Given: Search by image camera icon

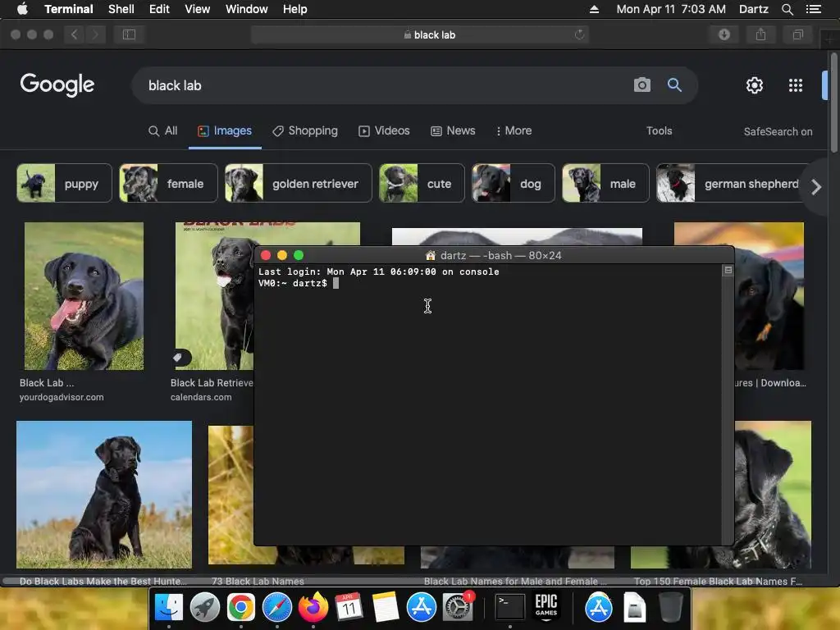Looking at the screenshot, I should pos(641,84).
